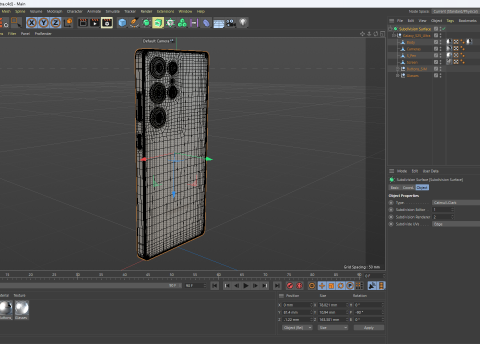
Task: Click the Volume Builder icon
Action: pyautogui.click(x=170, y=23)
